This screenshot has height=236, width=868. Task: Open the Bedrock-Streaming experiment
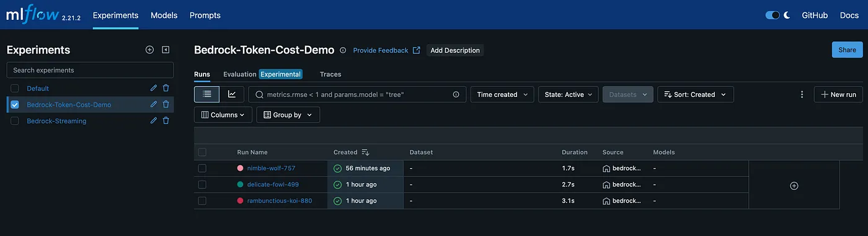pyautogui.click(x=56, y=120)
